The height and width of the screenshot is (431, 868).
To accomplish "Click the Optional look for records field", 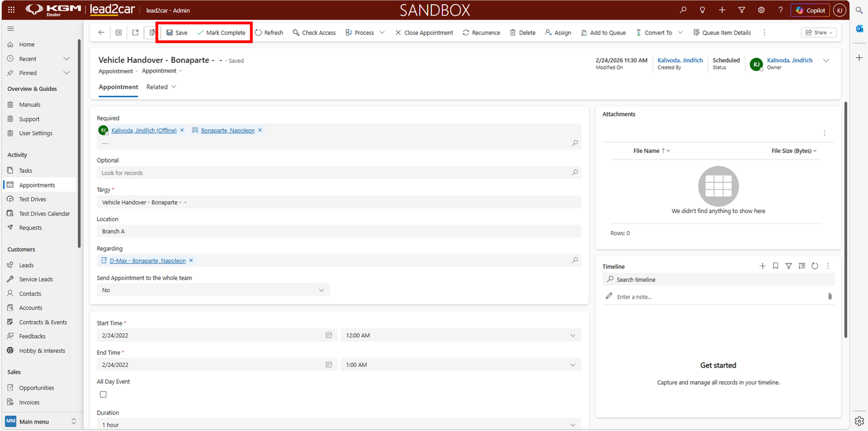I will pyautogui.click(x=339, y=173).
